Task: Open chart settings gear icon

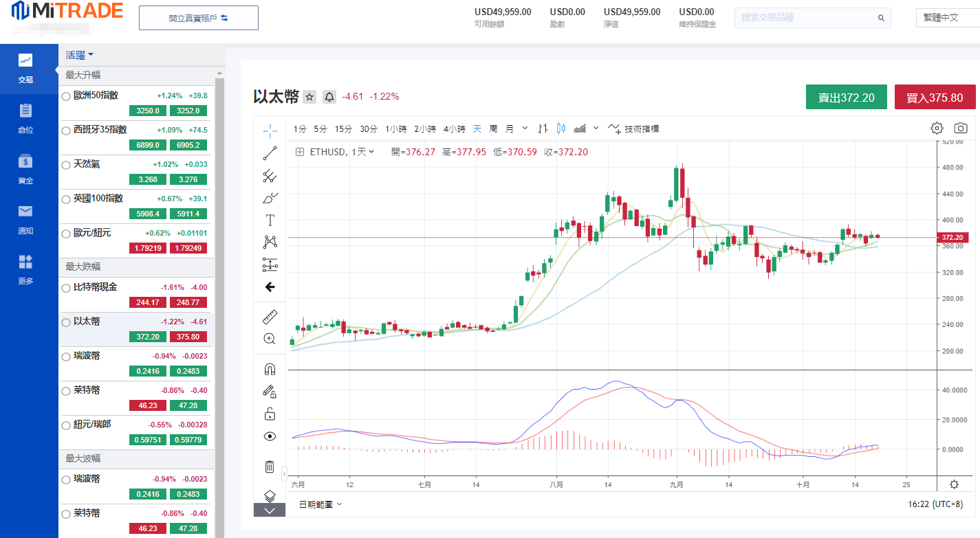Action: (937, 128)
